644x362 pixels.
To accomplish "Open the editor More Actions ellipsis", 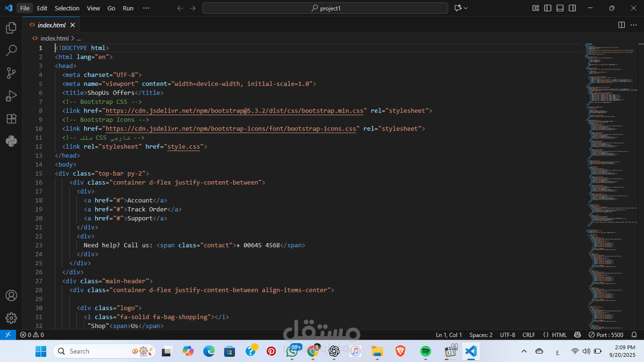I will [634, 25].
